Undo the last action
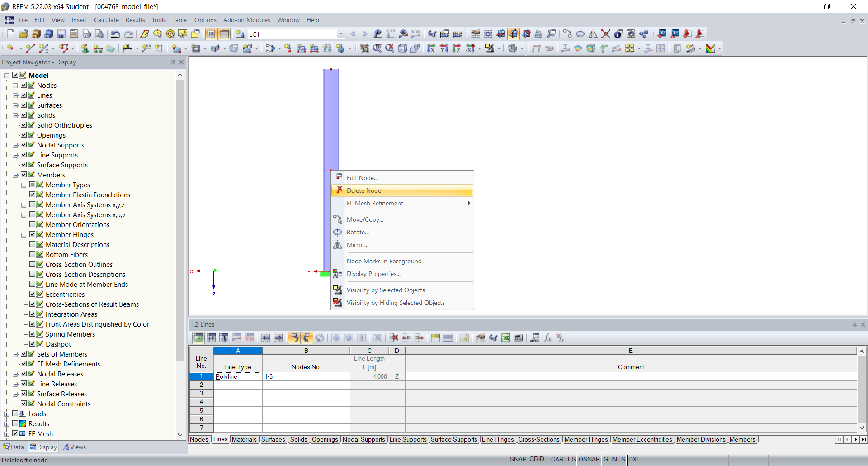Image resolution: width=868 pixels, height=466 pixels. tap(116, 34)
